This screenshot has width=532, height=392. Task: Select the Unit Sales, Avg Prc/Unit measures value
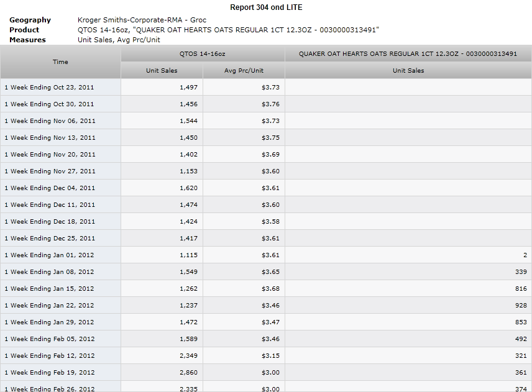119,40
